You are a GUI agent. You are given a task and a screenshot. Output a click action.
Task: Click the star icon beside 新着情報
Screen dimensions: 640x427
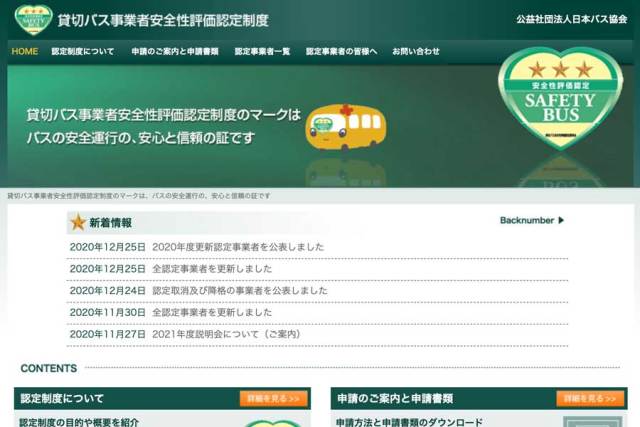tap(77, 222)
